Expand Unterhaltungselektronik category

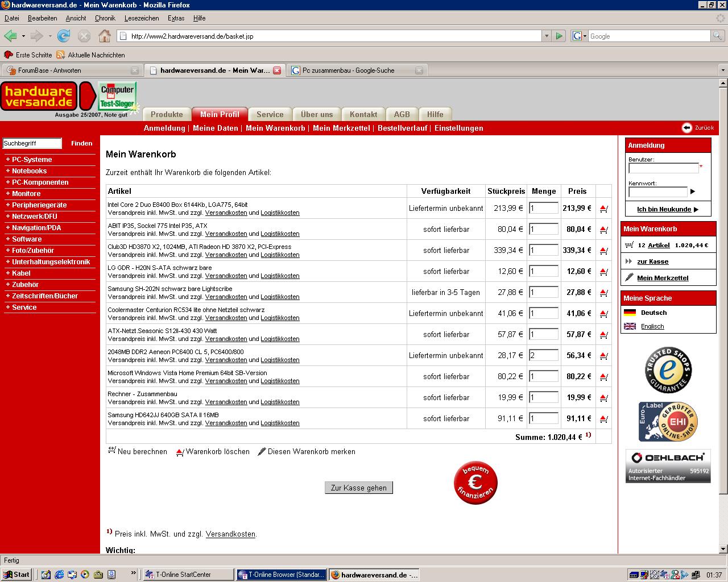tap(51, 262)
